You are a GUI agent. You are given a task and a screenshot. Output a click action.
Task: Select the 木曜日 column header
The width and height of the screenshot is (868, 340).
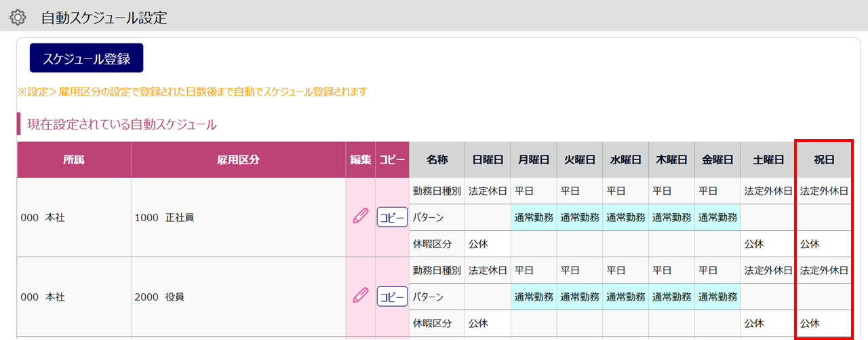point(672,159)
